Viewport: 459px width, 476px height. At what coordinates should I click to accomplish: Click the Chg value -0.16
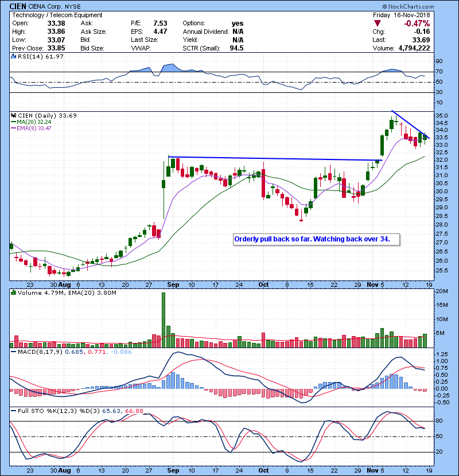pyautogui.click(x=422, y=32)
